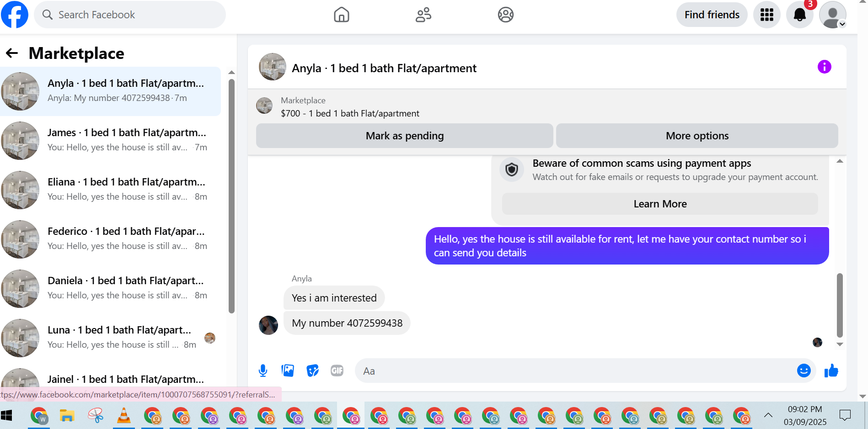Open VLC media player from taskbar

point(124,416)
